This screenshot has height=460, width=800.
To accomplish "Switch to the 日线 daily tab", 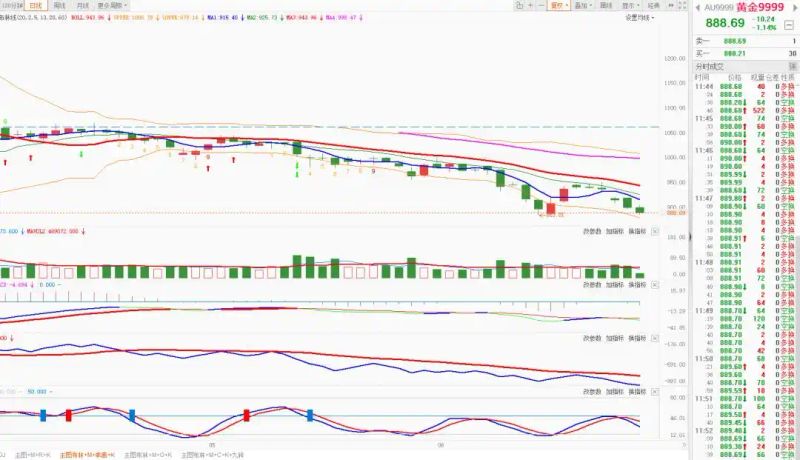I will click(x=36, y=6).
